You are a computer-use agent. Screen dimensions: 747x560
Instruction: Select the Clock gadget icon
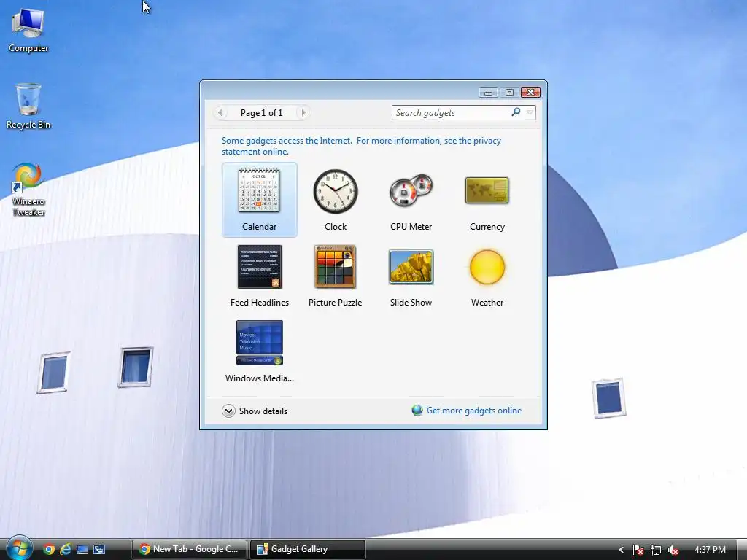pos(336,191)
